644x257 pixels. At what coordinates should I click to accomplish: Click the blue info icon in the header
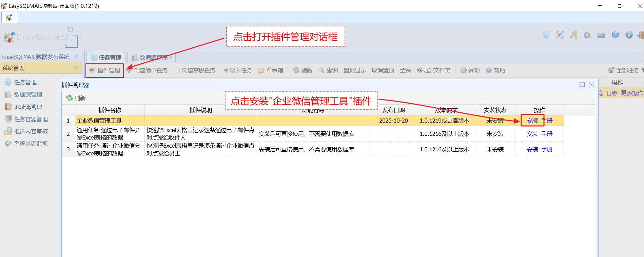(x=629, y=35)
